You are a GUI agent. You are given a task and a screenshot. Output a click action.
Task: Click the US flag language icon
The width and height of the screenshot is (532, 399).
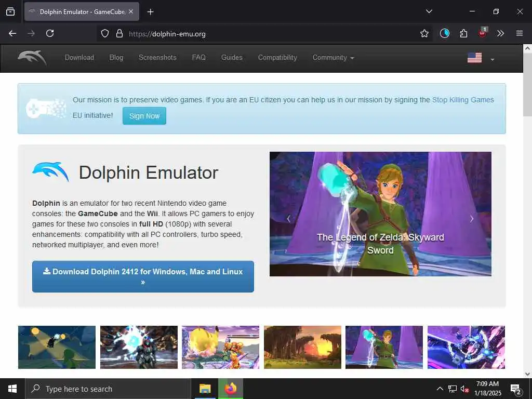pyautogui.click(x=474, y=58)
